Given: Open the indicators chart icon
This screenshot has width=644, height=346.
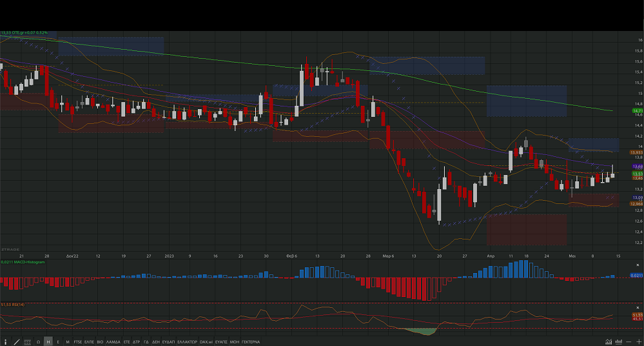Looking at the screenshot, I should click(x=609, y=342).
